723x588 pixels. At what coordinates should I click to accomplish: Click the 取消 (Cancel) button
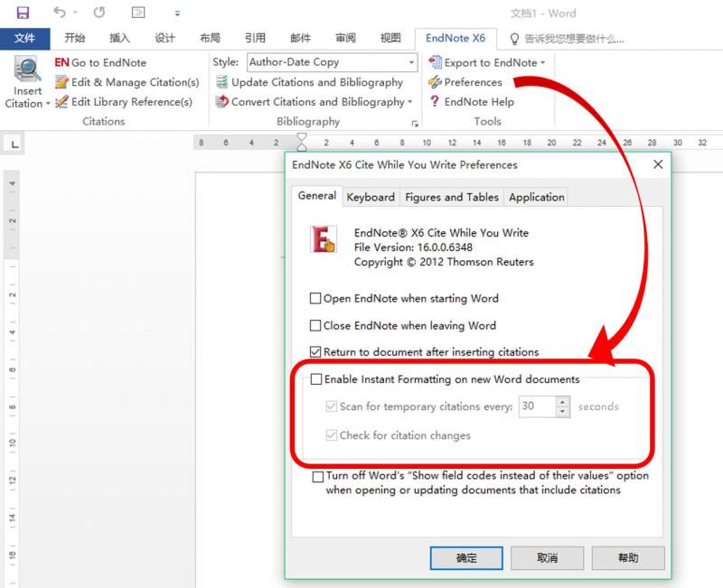tap(548, 558)
